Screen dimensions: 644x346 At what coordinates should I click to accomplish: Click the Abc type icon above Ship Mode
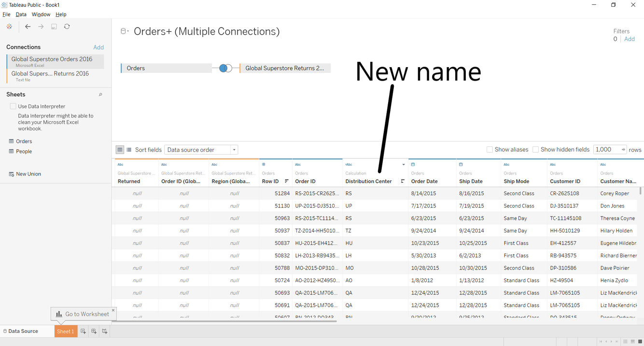point(506,164)
